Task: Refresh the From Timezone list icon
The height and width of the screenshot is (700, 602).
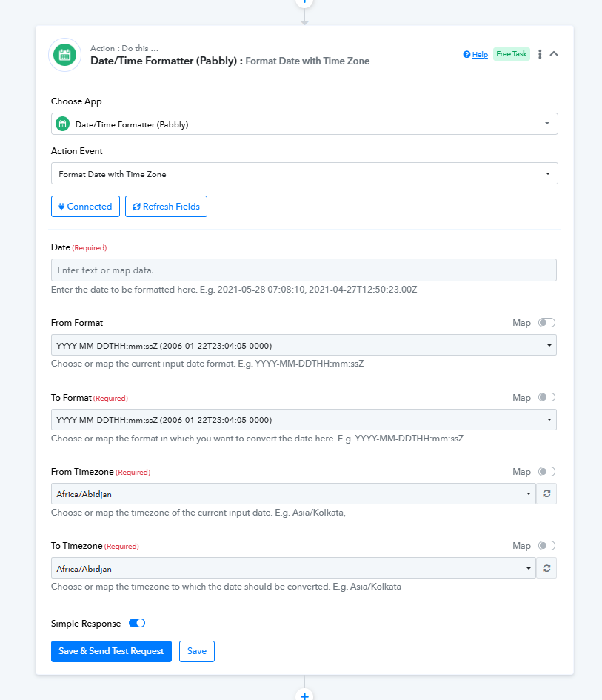Action: click(x=546, y=494)
